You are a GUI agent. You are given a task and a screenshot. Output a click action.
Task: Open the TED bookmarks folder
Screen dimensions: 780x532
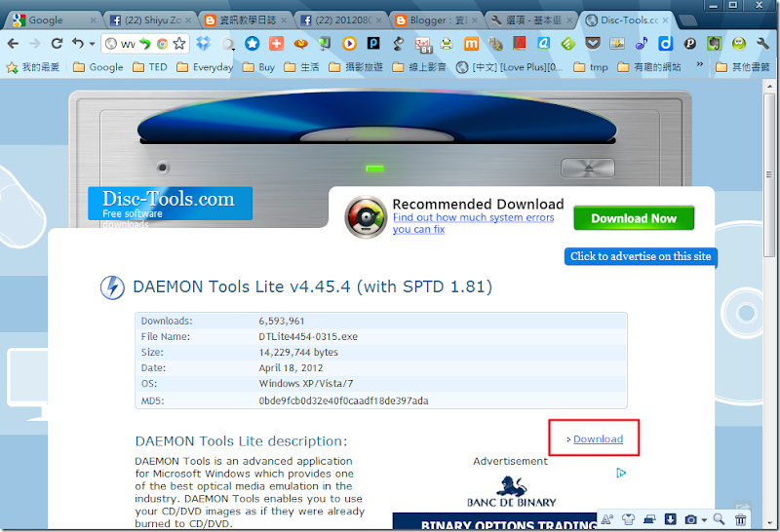point(150,67)
